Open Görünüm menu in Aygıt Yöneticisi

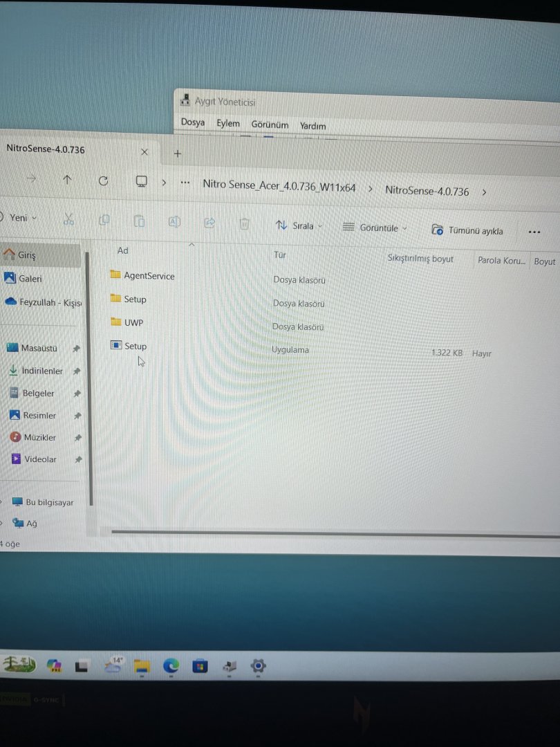coord(270,124)
